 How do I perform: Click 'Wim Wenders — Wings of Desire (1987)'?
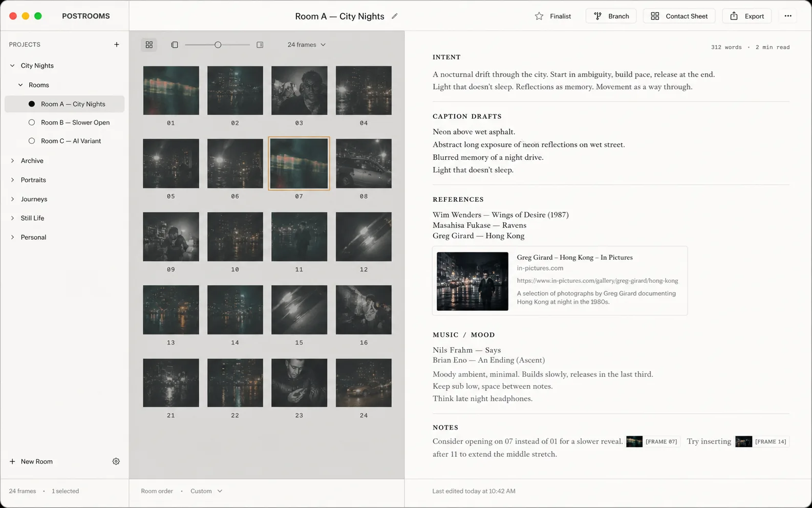tap(501, 215)
